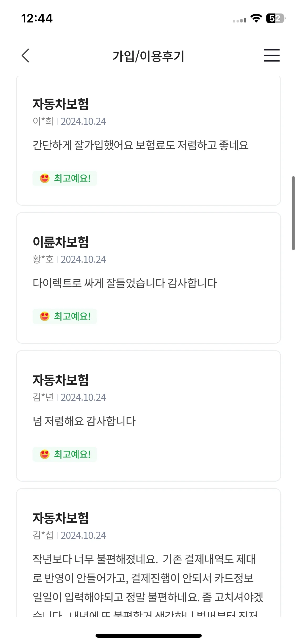The height and width of the screenshot is (644, 297).
Task: Open the hamburger menu
Action: click(x=271, y=55)
